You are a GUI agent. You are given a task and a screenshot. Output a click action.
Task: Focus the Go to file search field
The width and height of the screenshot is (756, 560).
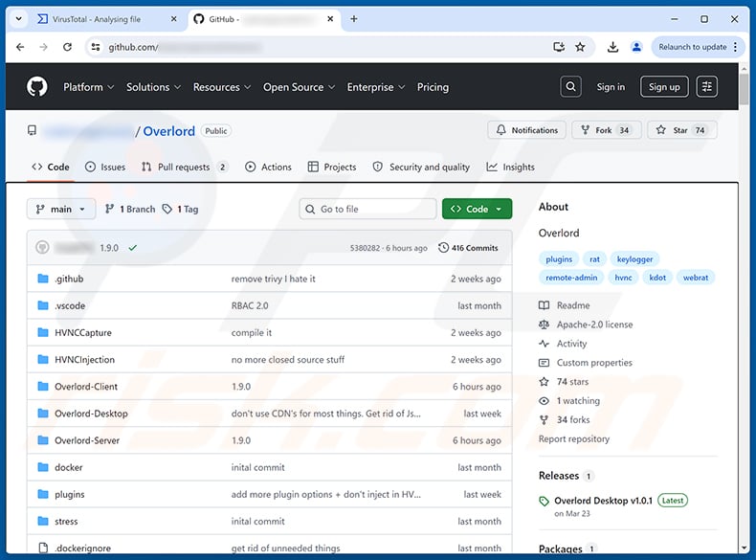pyautogui.click(x=367, y=209)
